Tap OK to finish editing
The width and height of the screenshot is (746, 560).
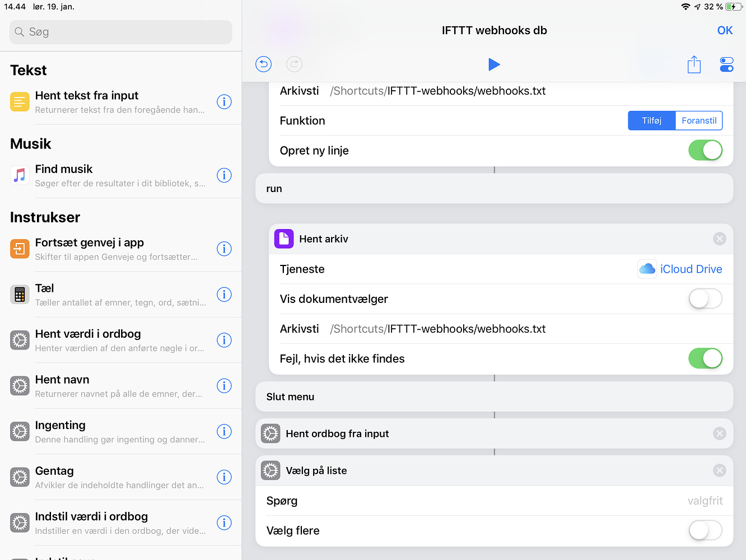[725, 30]
